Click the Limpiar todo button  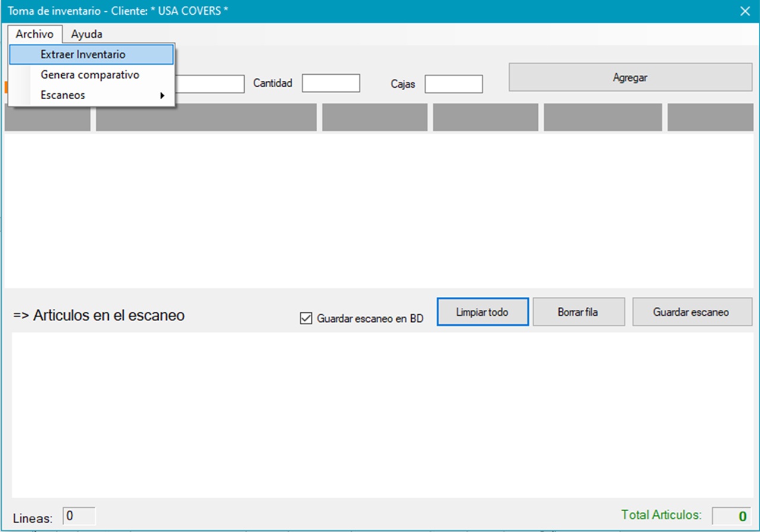click(482, 312)
